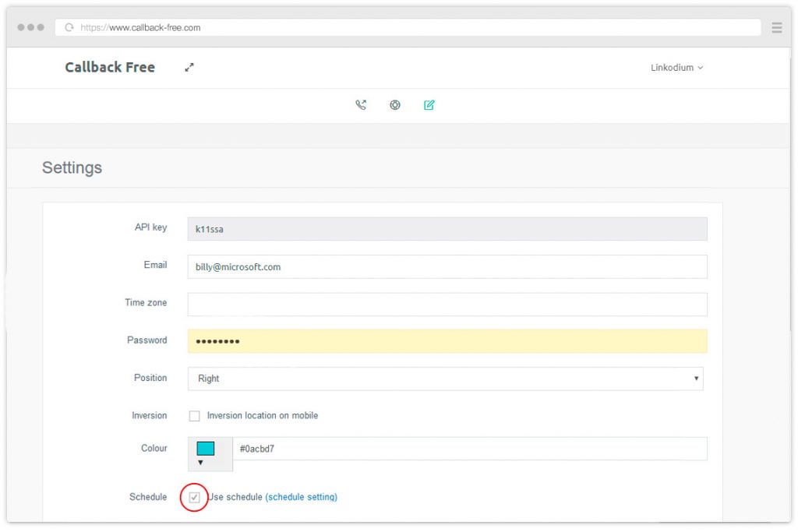Open the browser hamburger menu

point(776,26)
